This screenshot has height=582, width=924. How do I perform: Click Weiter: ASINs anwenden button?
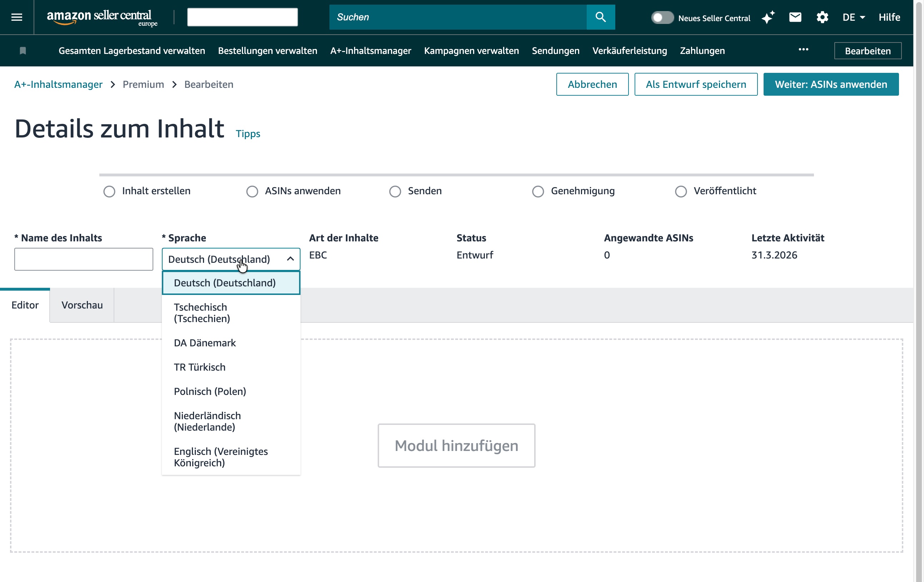click(831, 84)
